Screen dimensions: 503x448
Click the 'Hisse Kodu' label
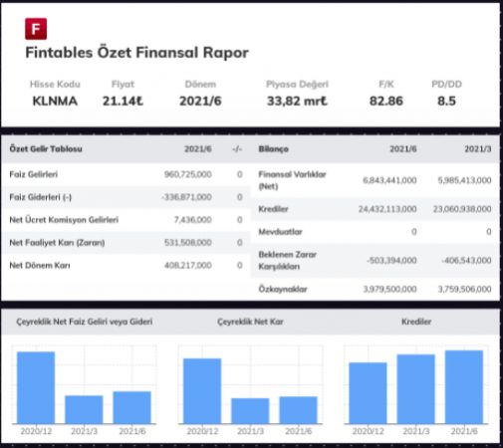coord(55,84)
